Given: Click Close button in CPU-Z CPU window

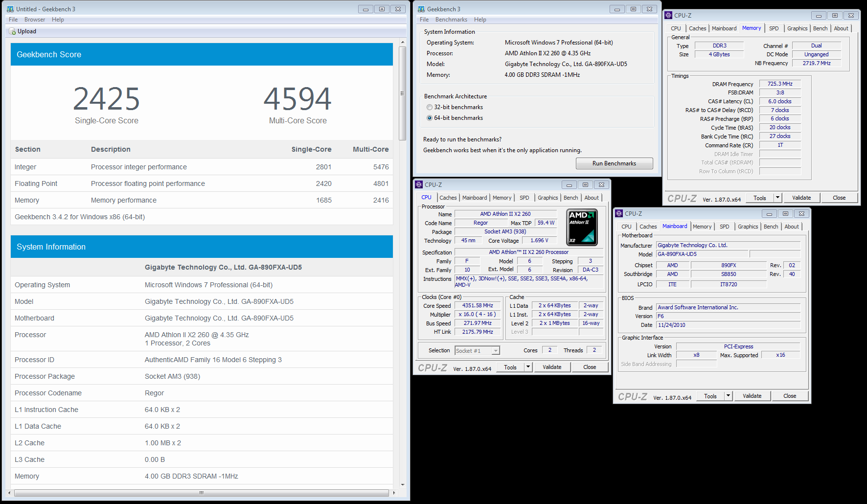Looking at the screenshot, I should pos(590,367).
